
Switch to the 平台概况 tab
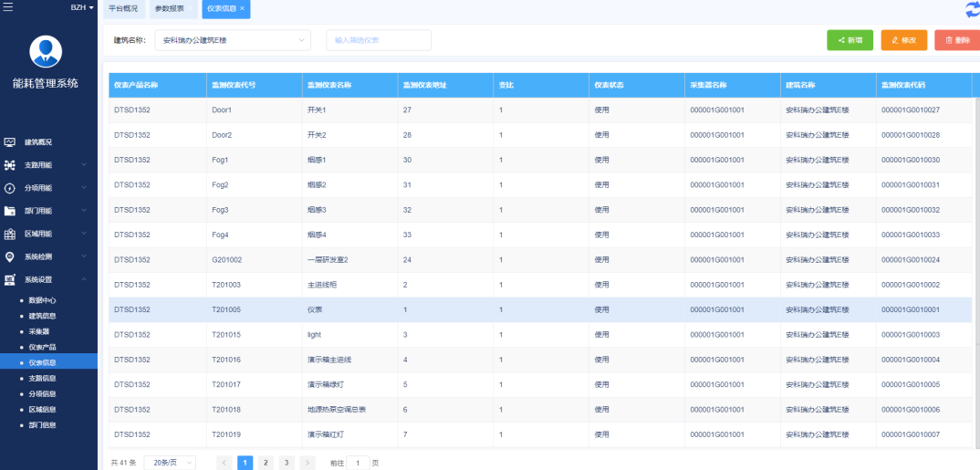point(123,8)
